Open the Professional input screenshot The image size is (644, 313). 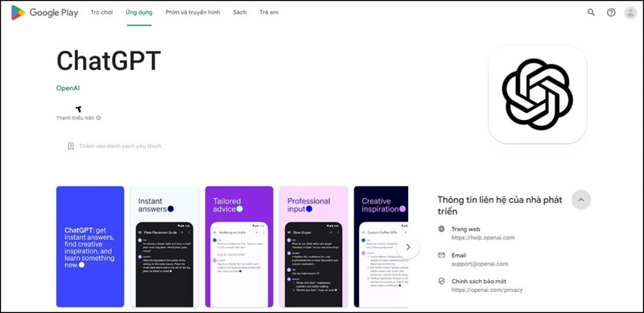(313, 246)
